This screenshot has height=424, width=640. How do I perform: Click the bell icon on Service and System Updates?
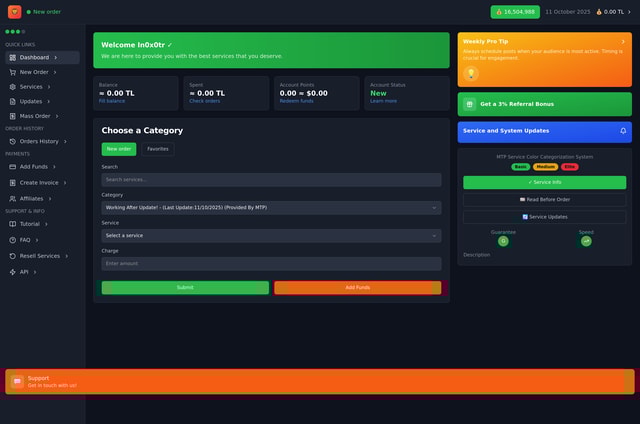pos(623,131)
